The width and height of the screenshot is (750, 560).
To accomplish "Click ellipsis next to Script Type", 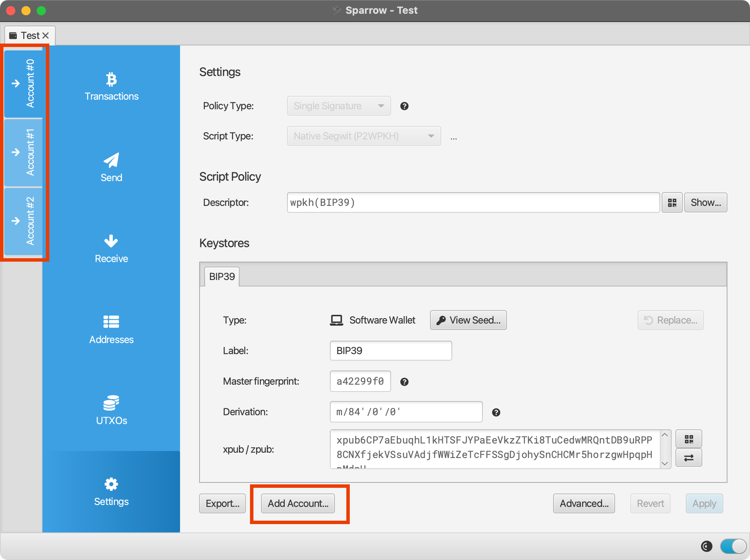I will [454, 138].
